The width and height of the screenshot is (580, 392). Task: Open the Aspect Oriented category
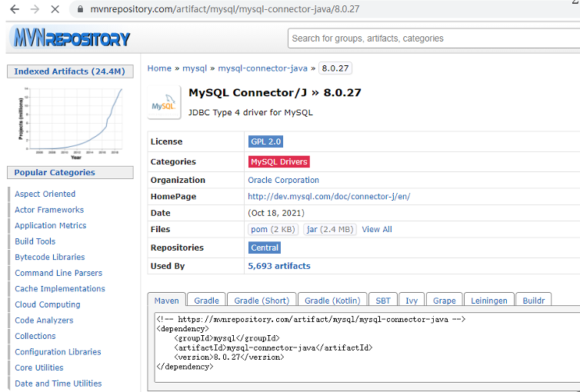[45, 194]
